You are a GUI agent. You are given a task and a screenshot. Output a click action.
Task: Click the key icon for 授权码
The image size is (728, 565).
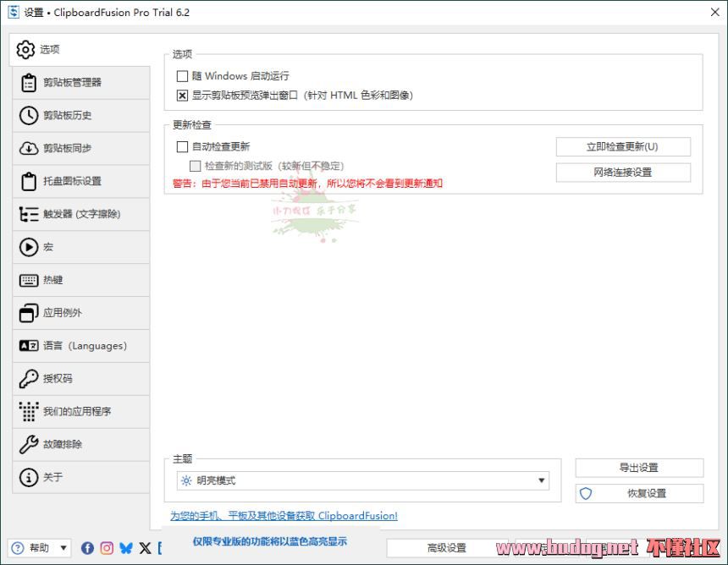pyautogui.click(x=29, y=379)
